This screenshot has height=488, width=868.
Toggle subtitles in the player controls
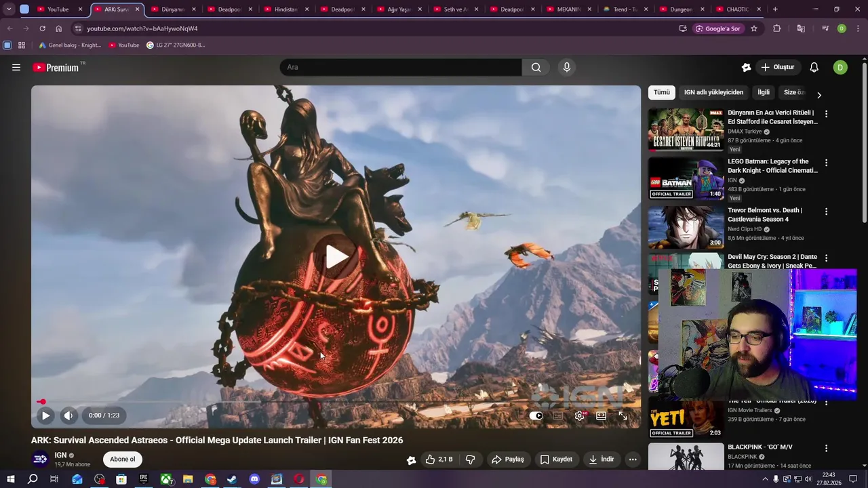tap(557, 415)
